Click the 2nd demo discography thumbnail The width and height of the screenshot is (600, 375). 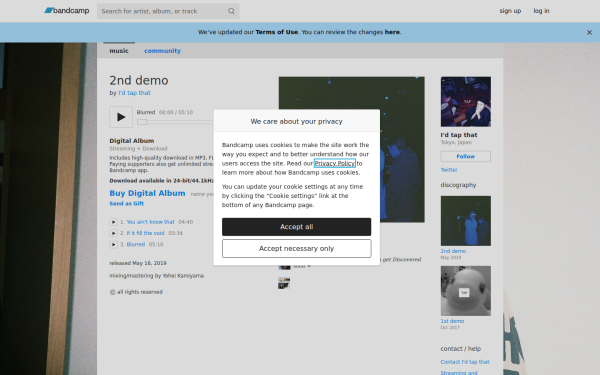pos(466,221)
